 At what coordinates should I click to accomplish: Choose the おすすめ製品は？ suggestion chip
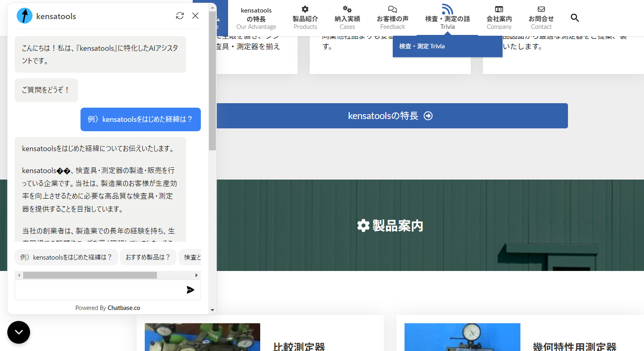148,257
